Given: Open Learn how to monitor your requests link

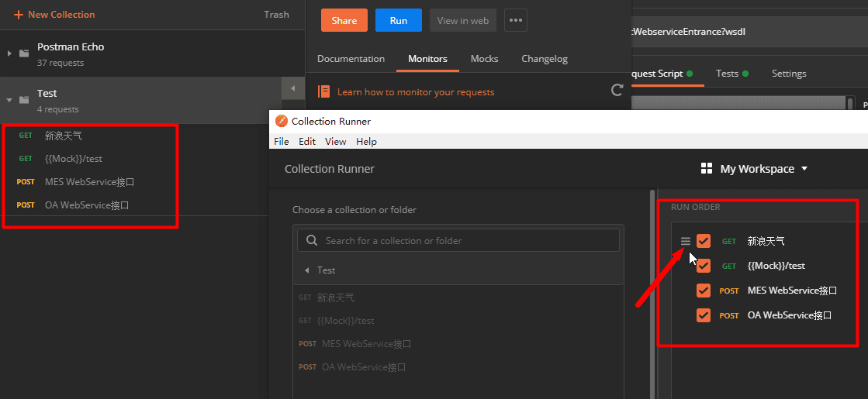Looking at the screenshot, I should pos(416,91).
